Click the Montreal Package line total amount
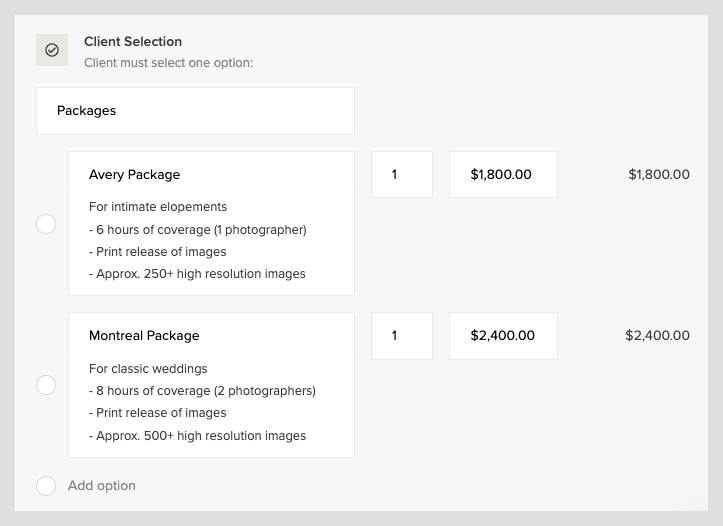Viewport: 723px width, 526px height. pyautogui.click(x=658, y=335)
